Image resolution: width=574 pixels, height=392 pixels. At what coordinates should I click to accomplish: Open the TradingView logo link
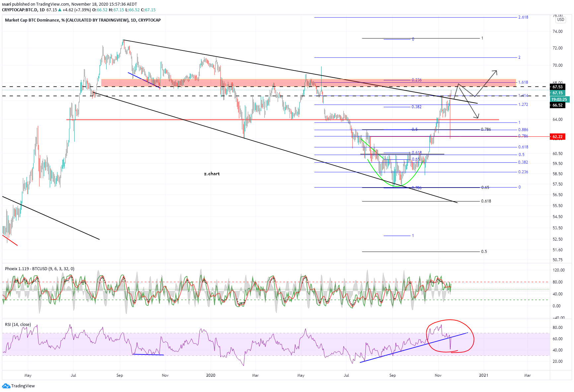[19, 386]
